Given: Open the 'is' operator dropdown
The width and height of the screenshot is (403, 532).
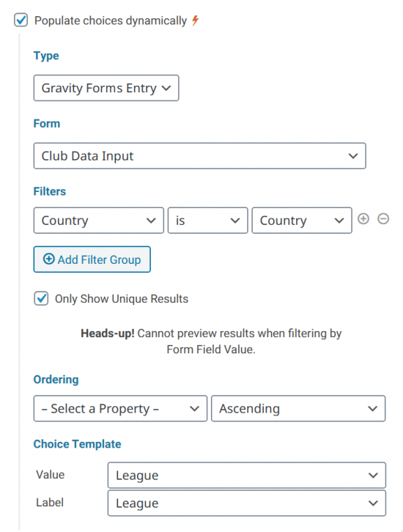Looking at the screenshot, I should (207, 220).
